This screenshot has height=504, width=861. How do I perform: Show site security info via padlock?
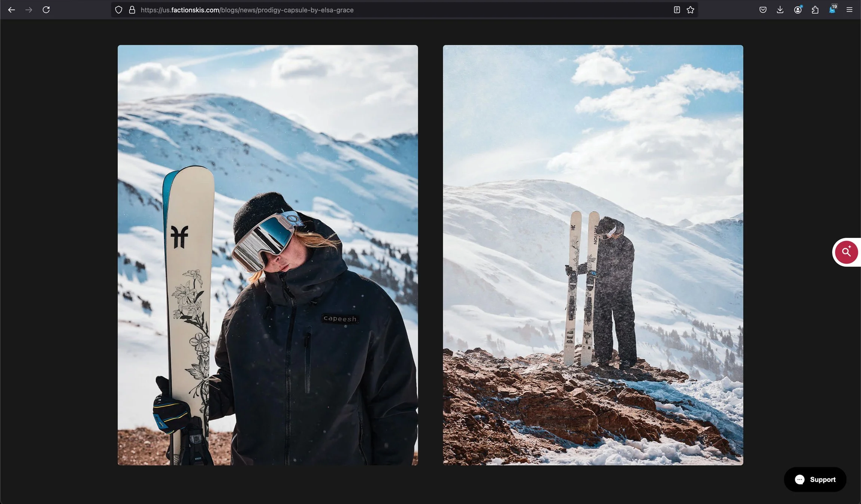132,10
